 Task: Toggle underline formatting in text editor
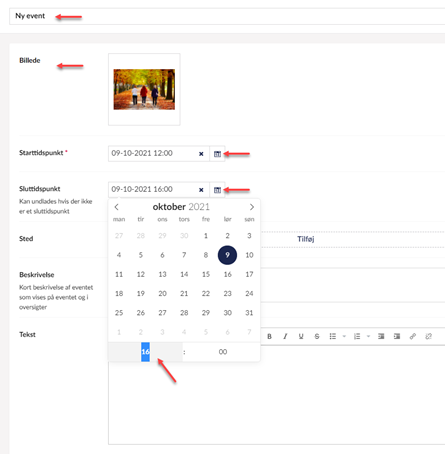tap(301, 336)
